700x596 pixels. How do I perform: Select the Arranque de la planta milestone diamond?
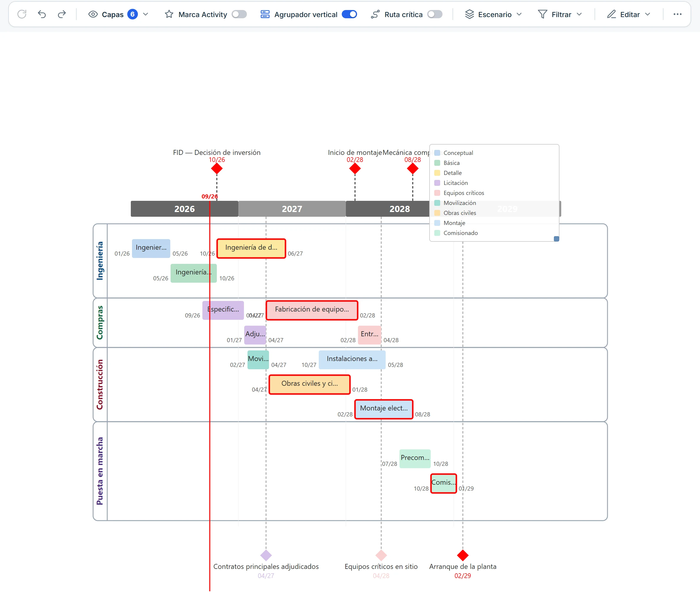click(x=463, y=555)
